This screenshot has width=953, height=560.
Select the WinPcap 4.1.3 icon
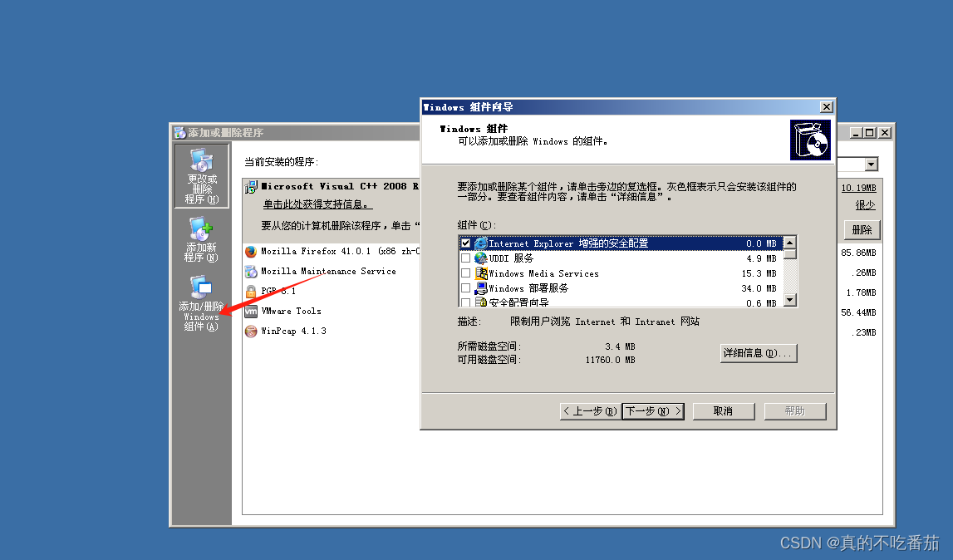point(250,331)
